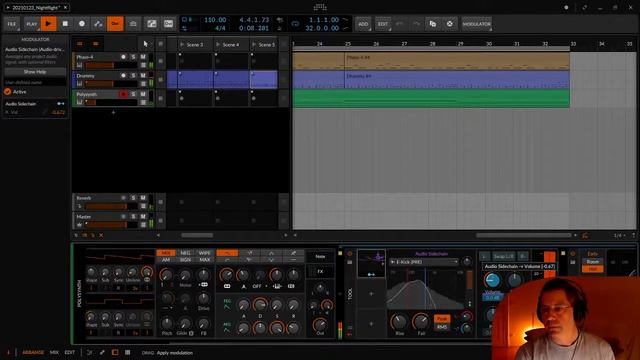Open the PLAY menu
Viewport: 640px width, 360px height.
[x=32, y=24]
